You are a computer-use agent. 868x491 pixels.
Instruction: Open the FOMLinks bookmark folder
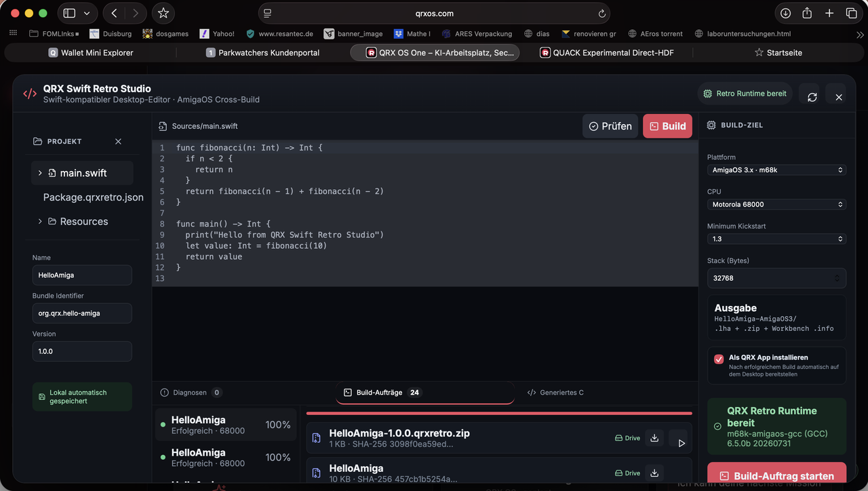pos(54,33)
